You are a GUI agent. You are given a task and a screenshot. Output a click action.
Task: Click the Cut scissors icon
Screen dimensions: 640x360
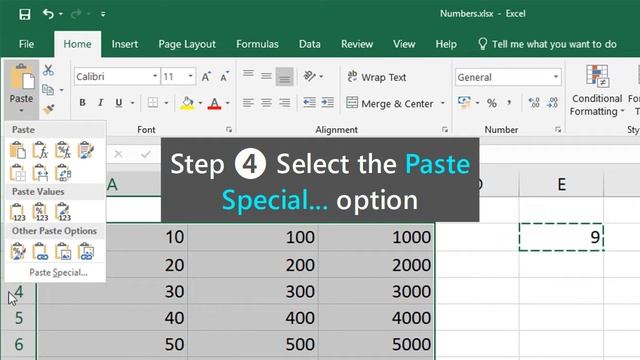tap(48, 70)
